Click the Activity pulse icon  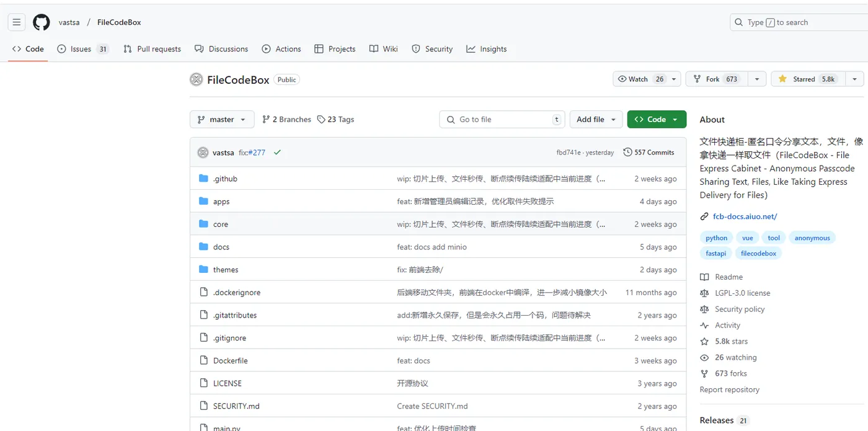[x=704, y=326]
